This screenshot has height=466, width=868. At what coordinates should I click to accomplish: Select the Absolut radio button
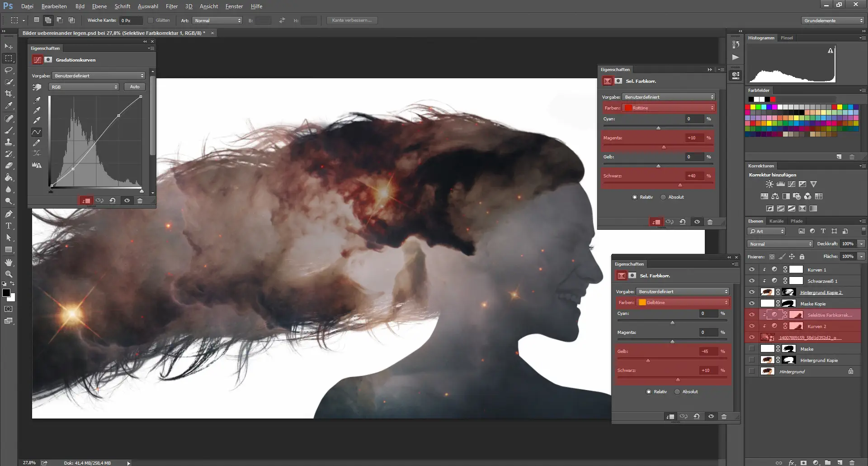tap(664, 197)
